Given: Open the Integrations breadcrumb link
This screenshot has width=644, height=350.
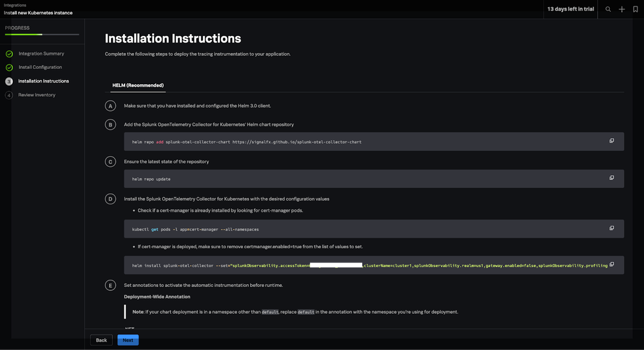Looking at the screenshot, I should pyautogui.click(x=15, y=5).
